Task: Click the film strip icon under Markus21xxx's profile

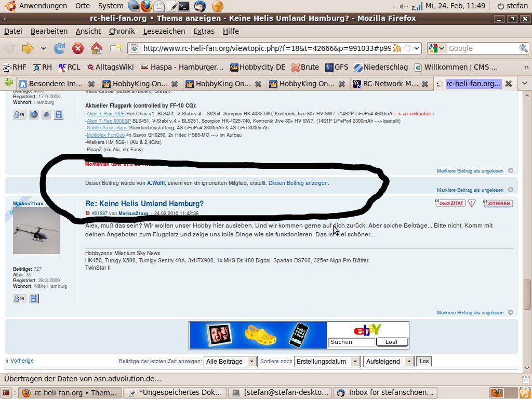Action: 34,299
